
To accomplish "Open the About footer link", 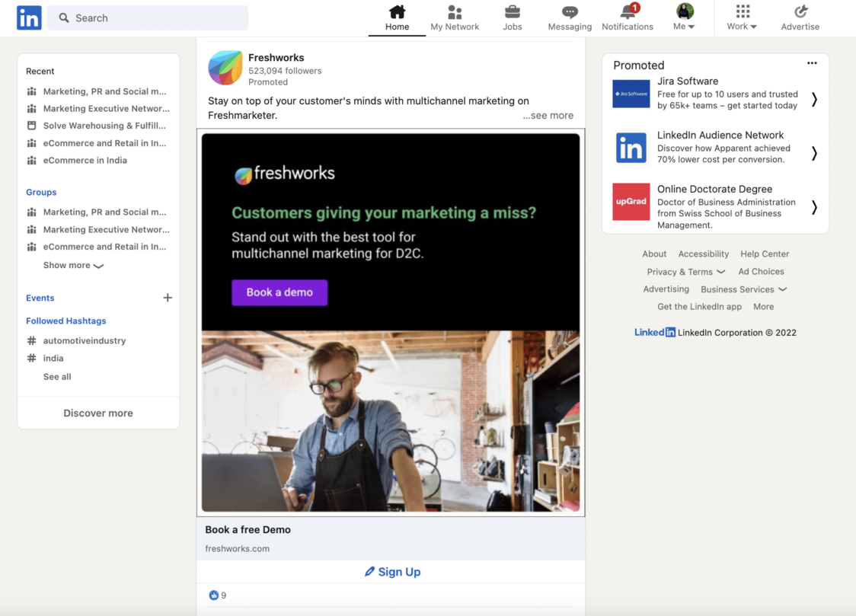I will coord(654,254).
